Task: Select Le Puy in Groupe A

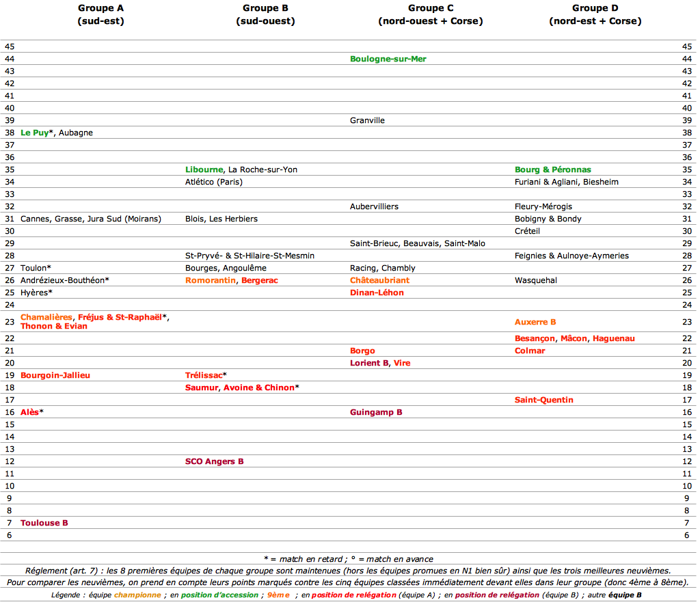Action: pyautogui.click(x=34, y=133)
